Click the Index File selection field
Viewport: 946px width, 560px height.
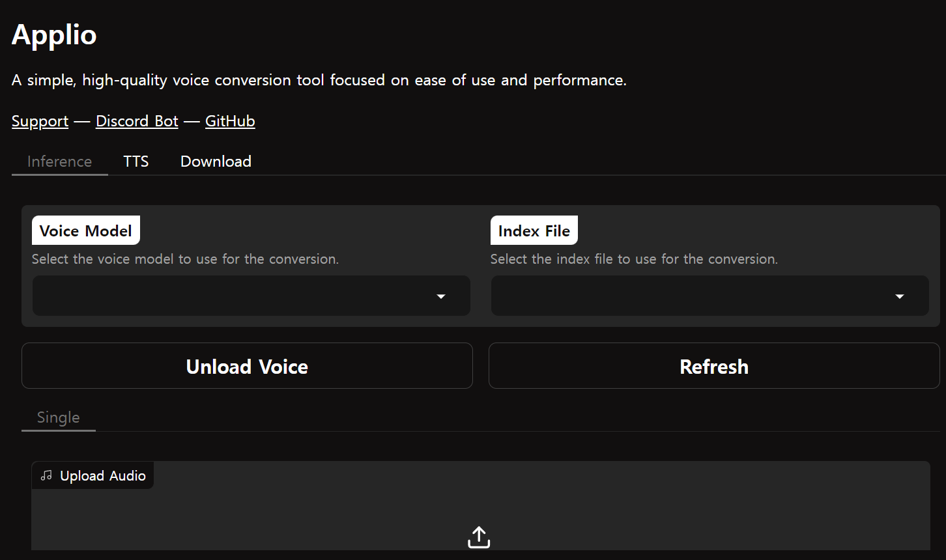point(709,296)
